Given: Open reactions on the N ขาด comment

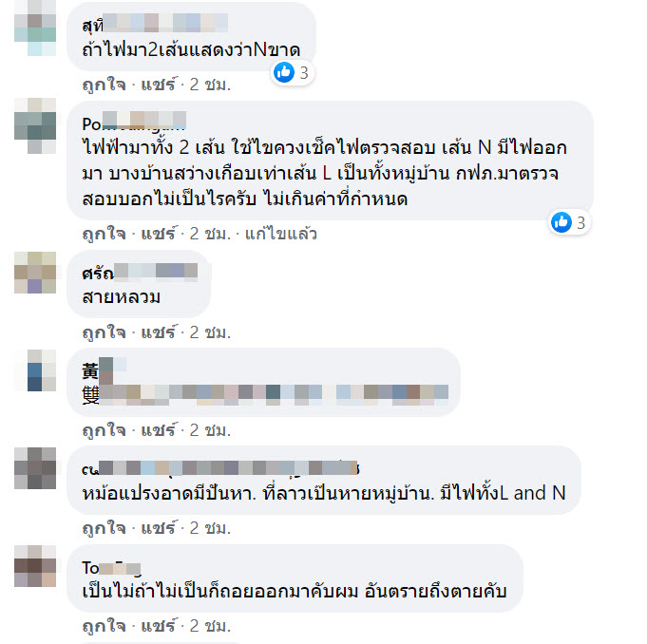Looking at the screenshot, I should coord(292,73).
